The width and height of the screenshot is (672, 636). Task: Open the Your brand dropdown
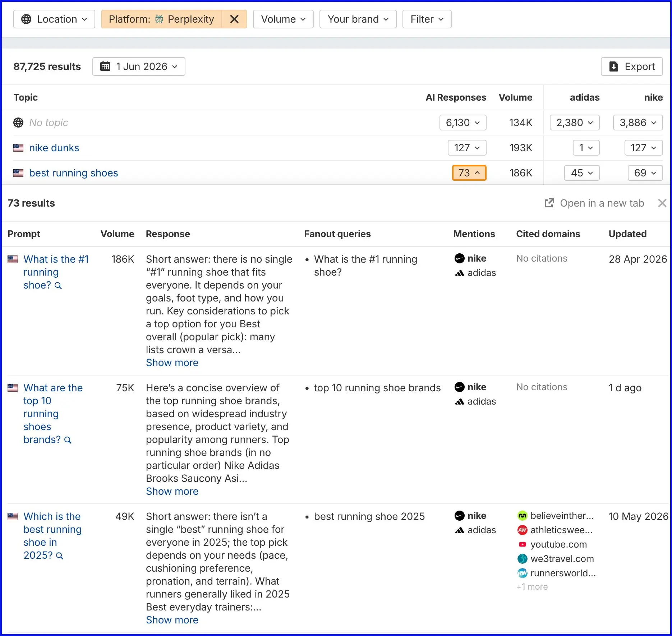coord(358,19)
